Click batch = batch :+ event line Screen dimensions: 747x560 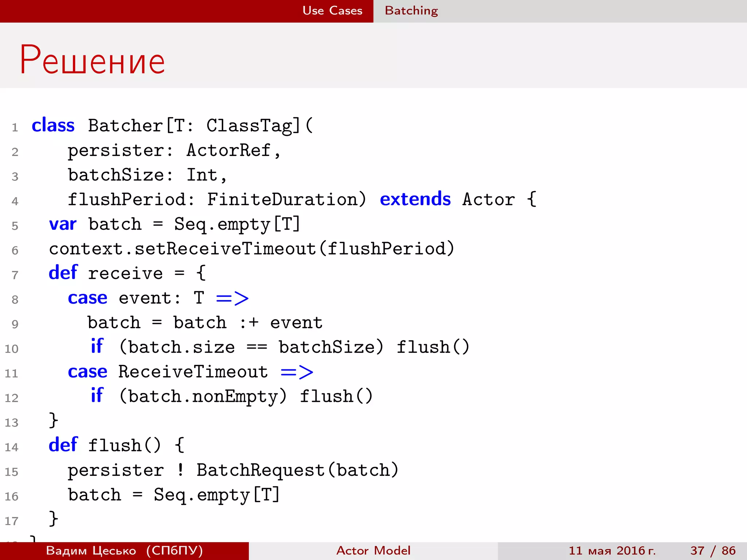205,323
